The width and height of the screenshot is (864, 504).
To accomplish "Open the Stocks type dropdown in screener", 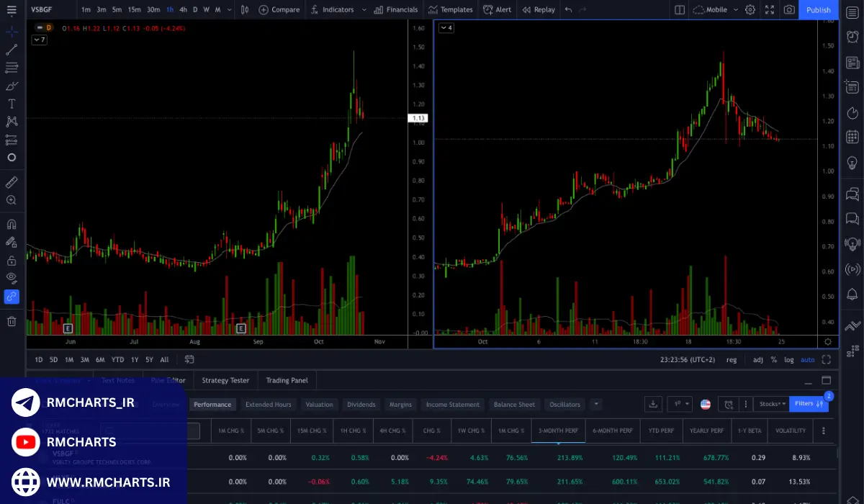I will pyautogui.click(x=770, y=404).
